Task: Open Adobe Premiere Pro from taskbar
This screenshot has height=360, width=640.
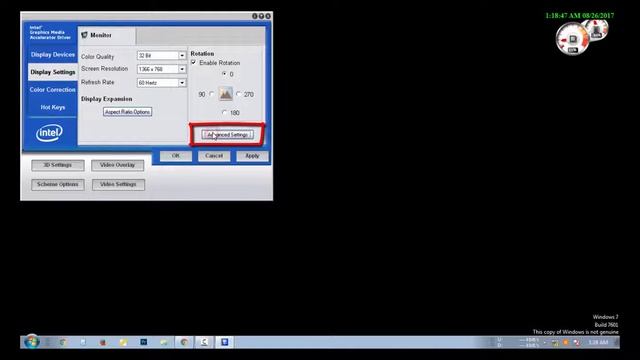Action: (x=144, y=342)
